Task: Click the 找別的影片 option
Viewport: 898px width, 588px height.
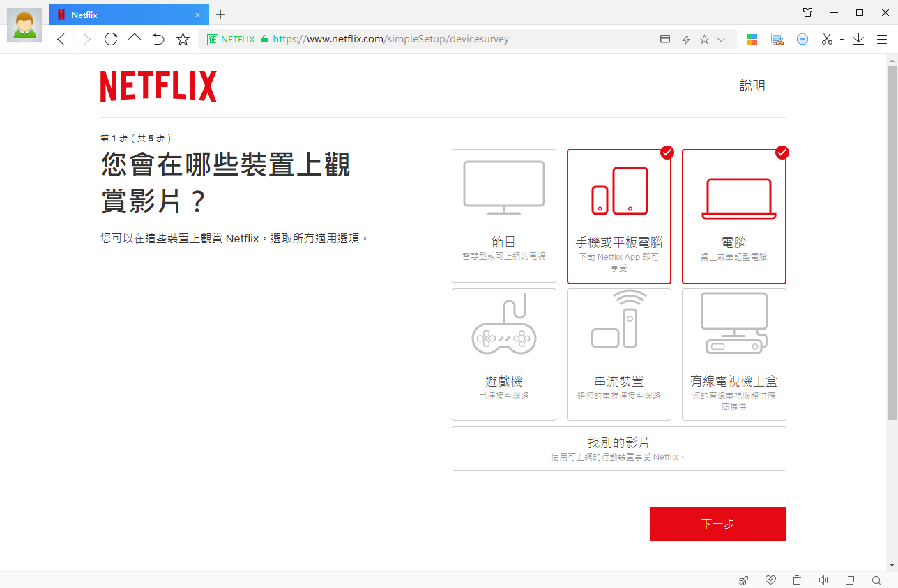Action: (619, 449)
